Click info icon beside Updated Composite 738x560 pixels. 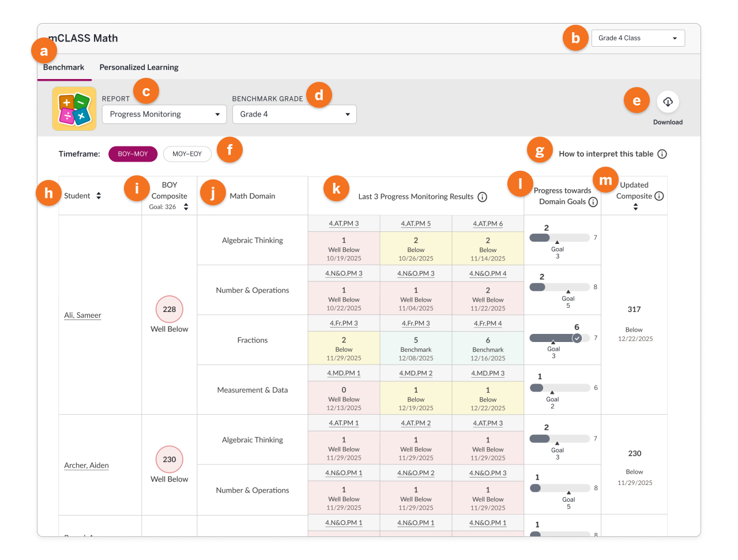[x=659, y=196]
